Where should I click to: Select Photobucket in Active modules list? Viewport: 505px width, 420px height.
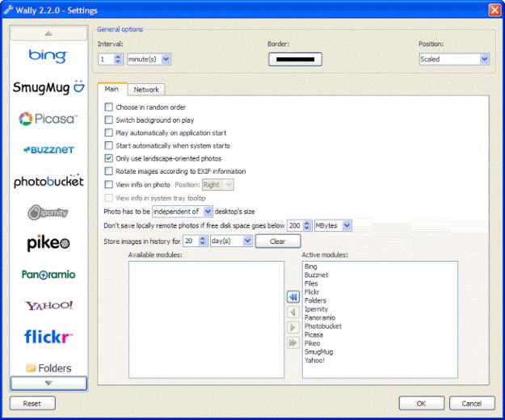point(323,326)
